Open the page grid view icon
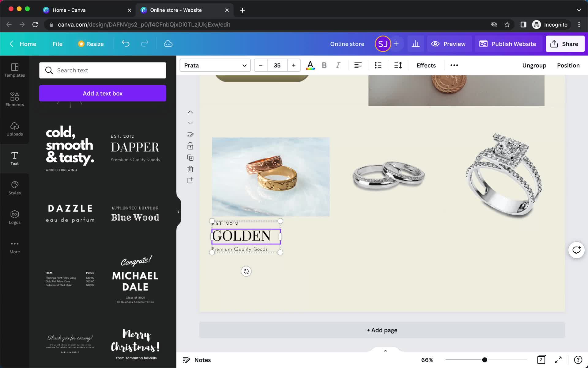 point(541,360)
